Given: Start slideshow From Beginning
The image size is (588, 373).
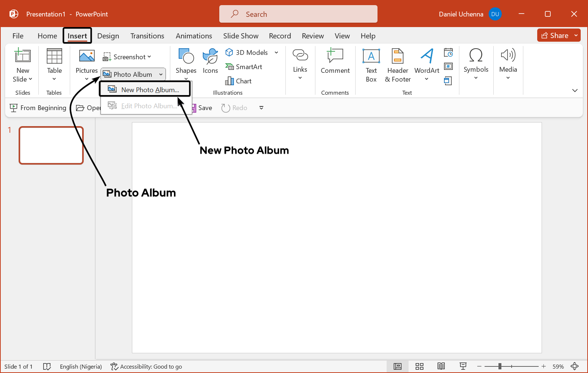Looking at the screenshot, I should click(x=38, y=108).
